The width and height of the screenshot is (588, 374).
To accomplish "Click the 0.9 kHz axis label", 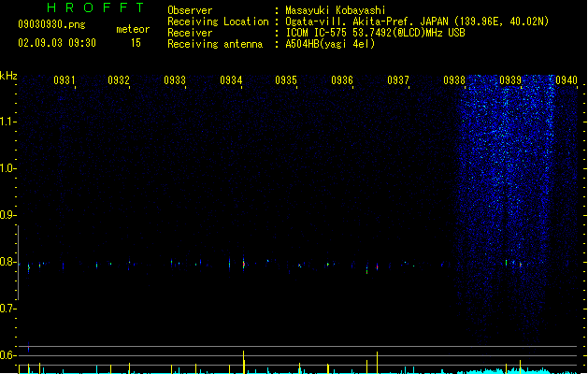I will point(7,215).
